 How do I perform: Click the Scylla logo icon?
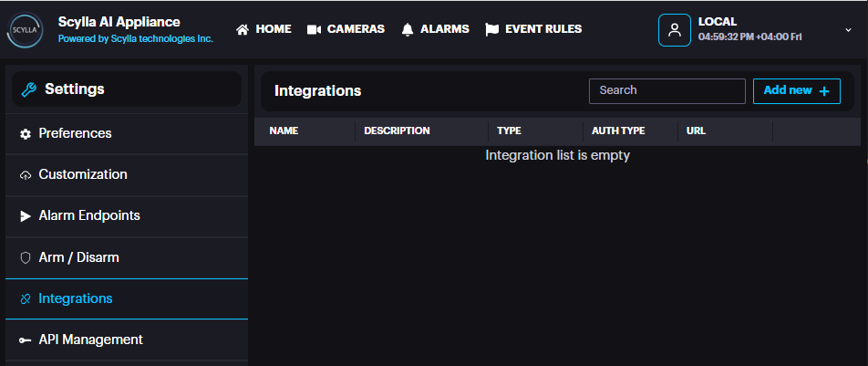tap(25, 29)
